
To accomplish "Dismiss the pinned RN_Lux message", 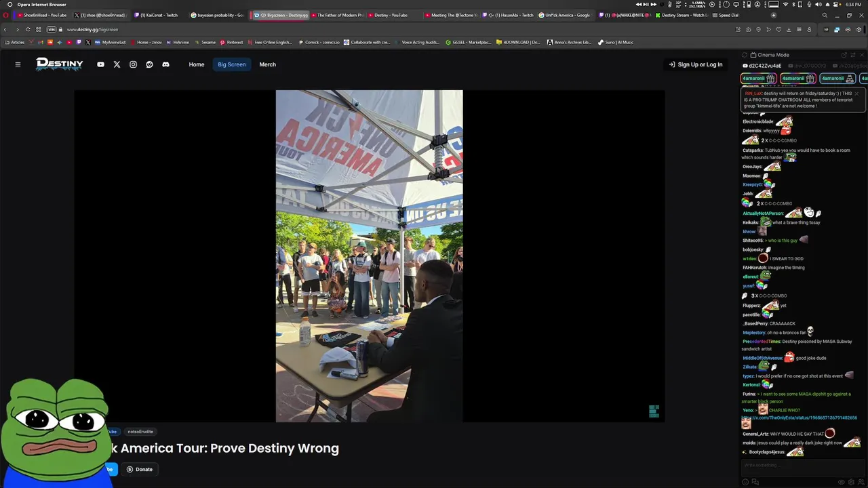I will click(x=856, y=94).
